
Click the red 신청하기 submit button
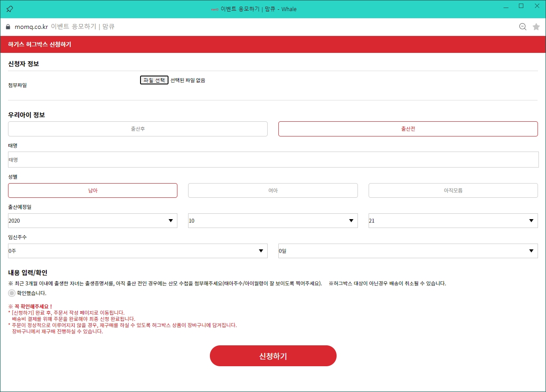pyautogui.click(x=273, y=356)
